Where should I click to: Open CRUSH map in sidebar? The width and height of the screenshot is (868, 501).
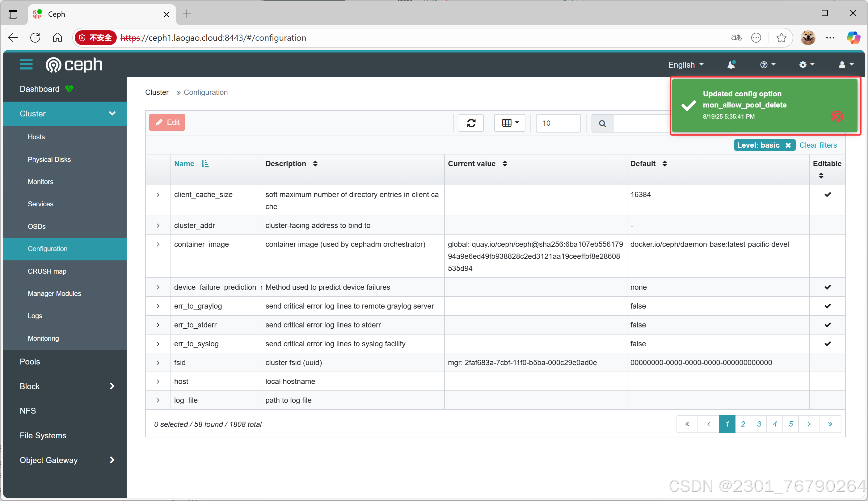tap(47, 271)
